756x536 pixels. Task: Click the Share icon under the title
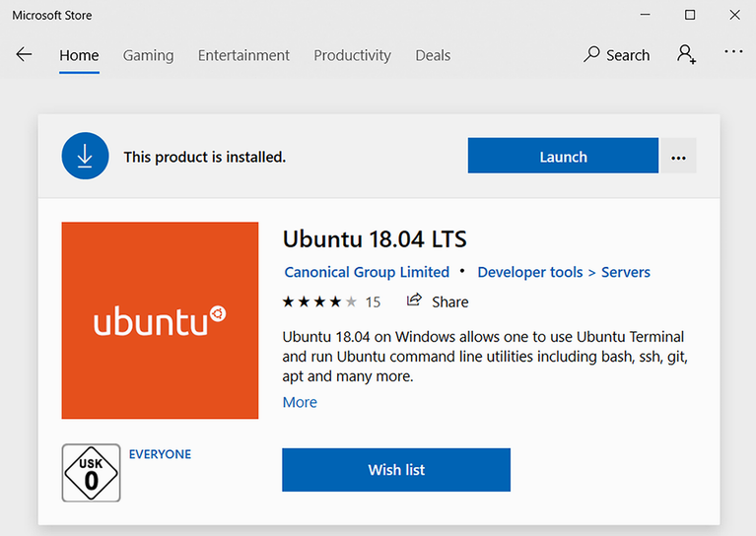click(x=415, y=301)
